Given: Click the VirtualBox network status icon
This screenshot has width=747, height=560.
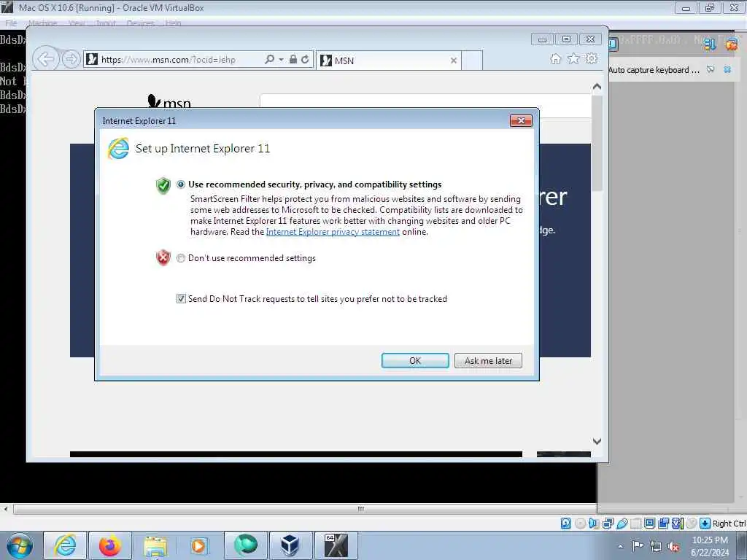Looking at the screenshot, I should tap(608, 524).
